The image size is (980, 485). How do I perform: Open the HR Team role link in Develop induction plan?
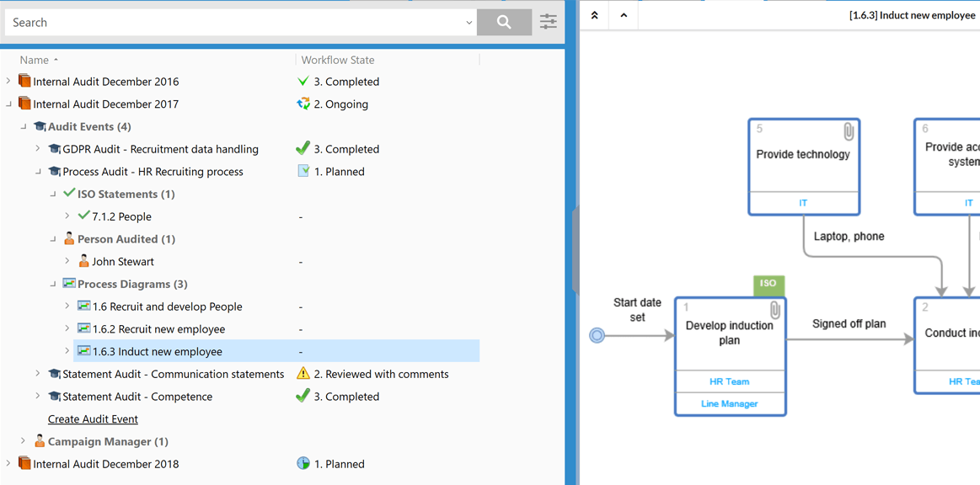[x=730, y=381]
